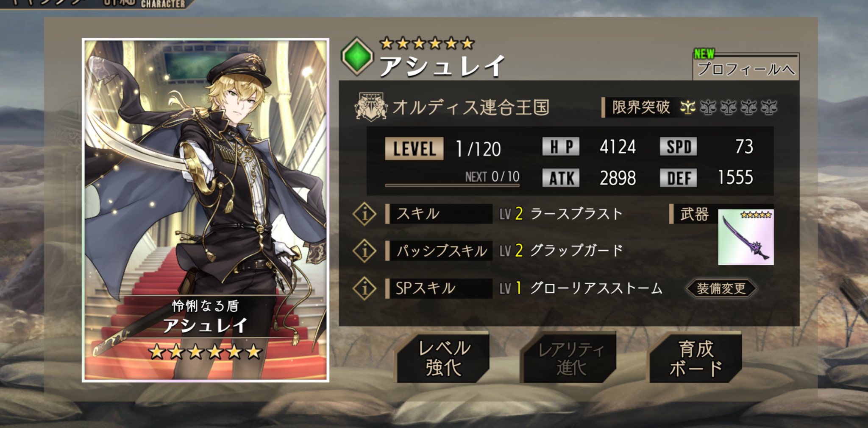Open the equipped purple sword weapon thumbnail

click(746, 237)
